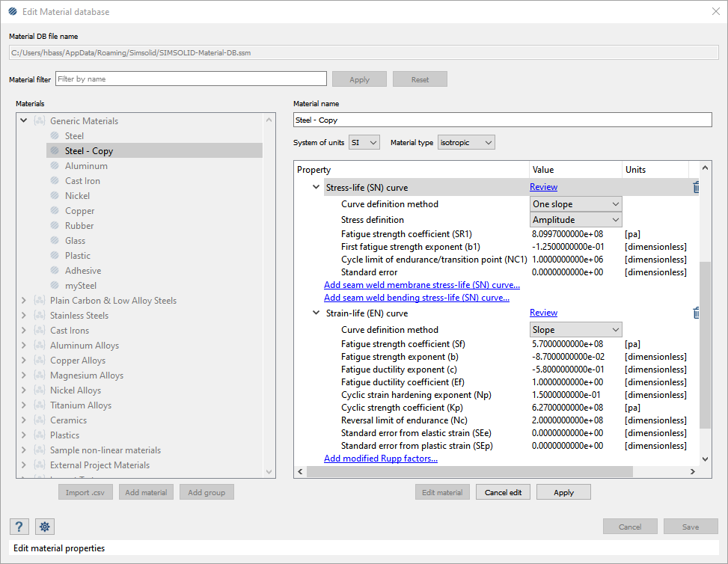Click trash icon beside Strain-life (EN) curve
The image size is (728, 564).
point(696,313)
